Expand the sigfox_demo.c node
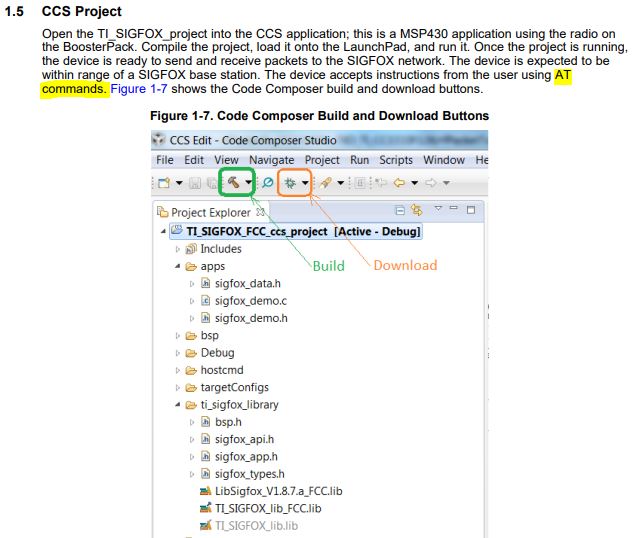Viewport: 633px width, 538px height. coord(192,301)
